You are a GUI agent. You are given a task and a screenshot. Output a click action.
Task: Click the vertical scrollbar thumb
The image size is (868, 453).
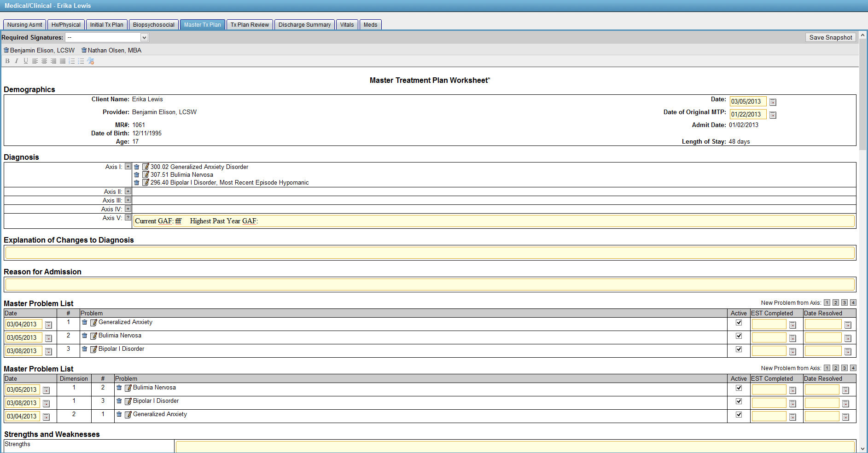[x=863, y=94]
